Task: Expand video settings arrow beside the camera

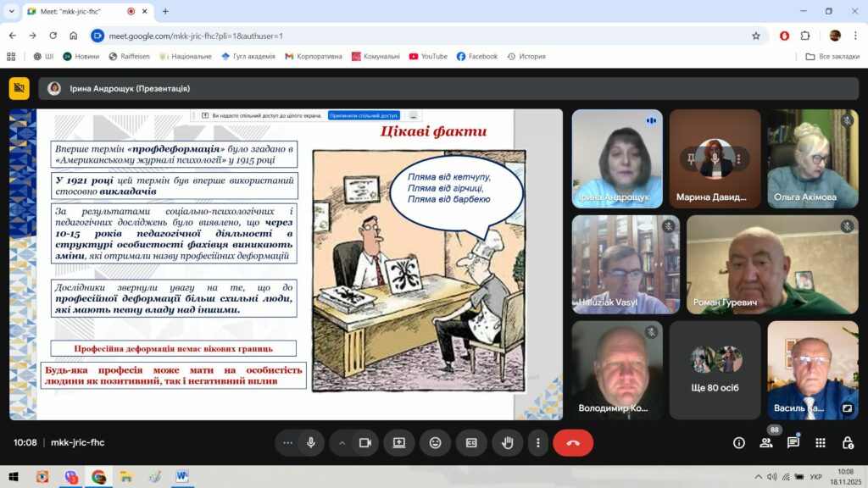Action: tap(342, 442)
